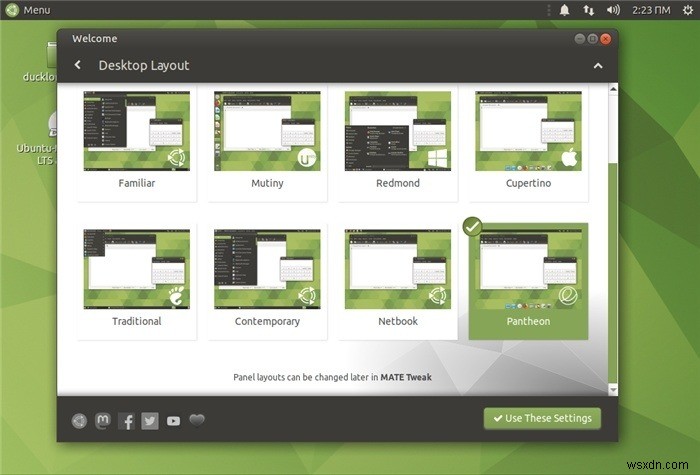This screenshot has height=475, width=700.
Task: Click the 2:23 ΠΜ clock
Action: point(651,10)
